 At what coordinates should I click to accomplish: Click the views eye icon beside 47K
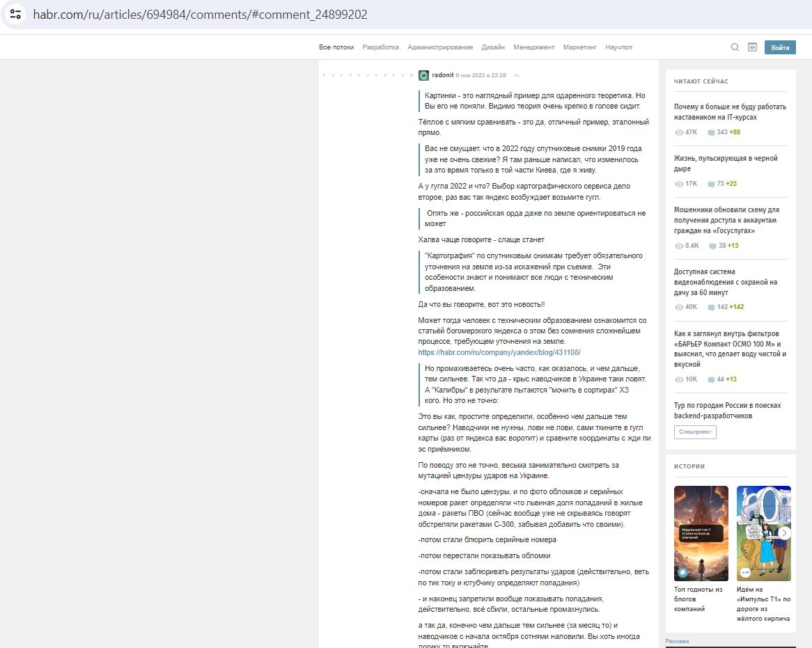[x=679, y=132]
